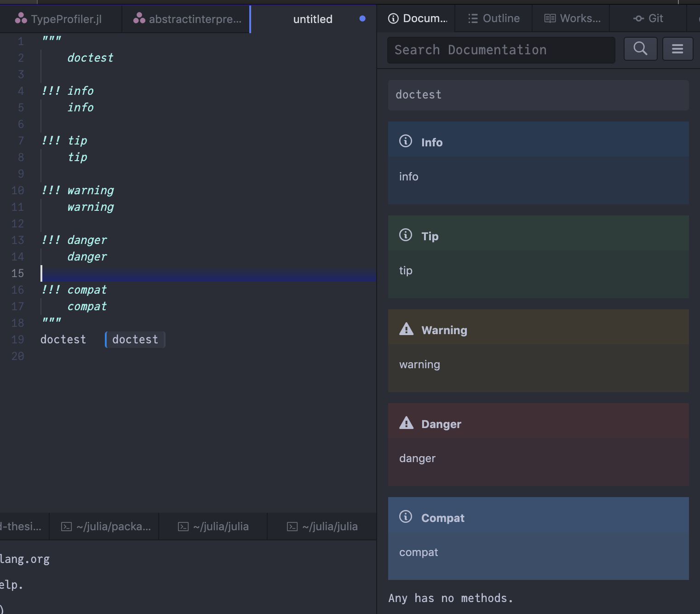Switch to the Outline tab
This screenshot has height=614, width=700.
click(494, 18)
